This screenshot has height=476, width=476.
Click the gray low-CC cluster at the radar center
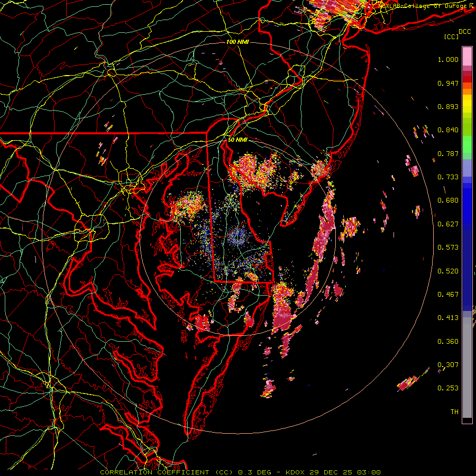[237, 237]
